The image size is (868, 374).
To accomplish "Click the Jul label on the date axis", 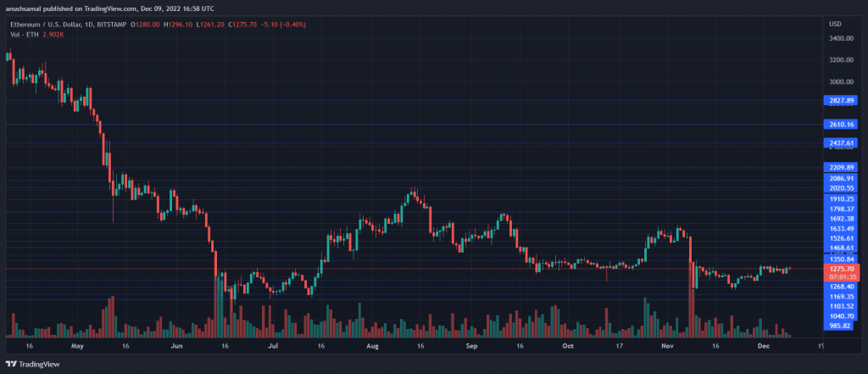I will pyautogui.click(x=275, y=346).
